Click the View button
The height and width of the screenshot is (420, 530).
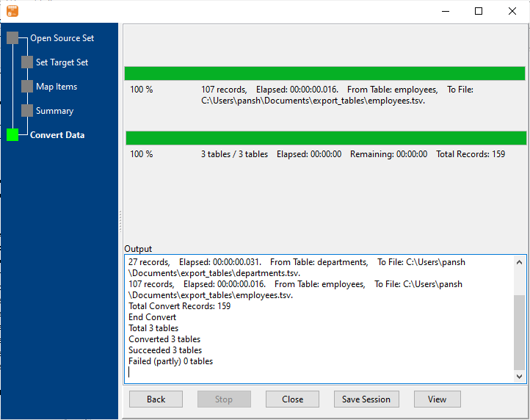(437, 399)
